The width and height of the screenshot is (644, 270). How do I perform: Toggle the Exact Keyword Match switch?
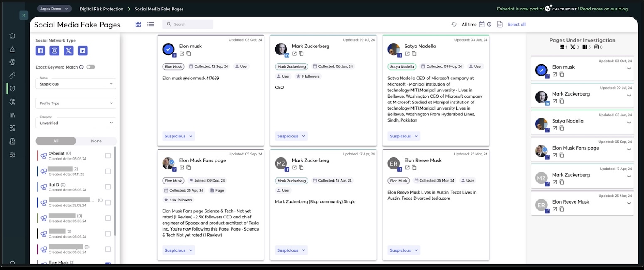[91, 67]
